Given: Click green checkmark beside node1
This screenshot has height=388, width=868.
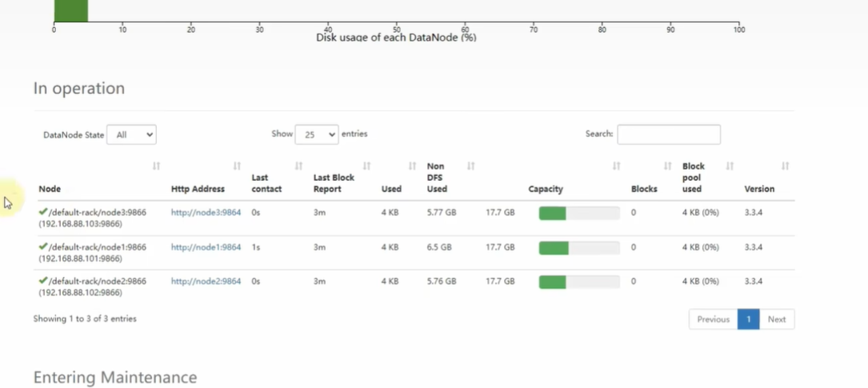Looking at the screenshot, I should 42,246.
